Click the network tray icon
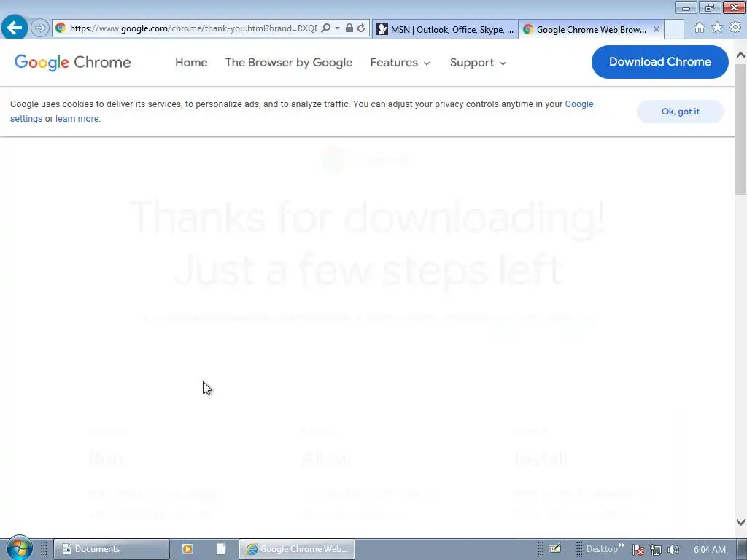The image size is (747, 560). (656, 550)
